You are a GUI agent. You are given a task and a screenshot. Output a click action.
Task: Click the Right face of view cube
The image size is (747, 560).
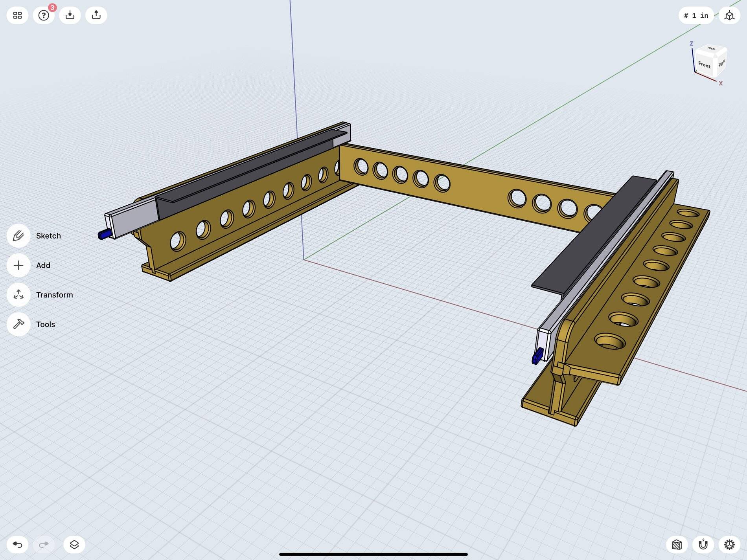[722, 63]
